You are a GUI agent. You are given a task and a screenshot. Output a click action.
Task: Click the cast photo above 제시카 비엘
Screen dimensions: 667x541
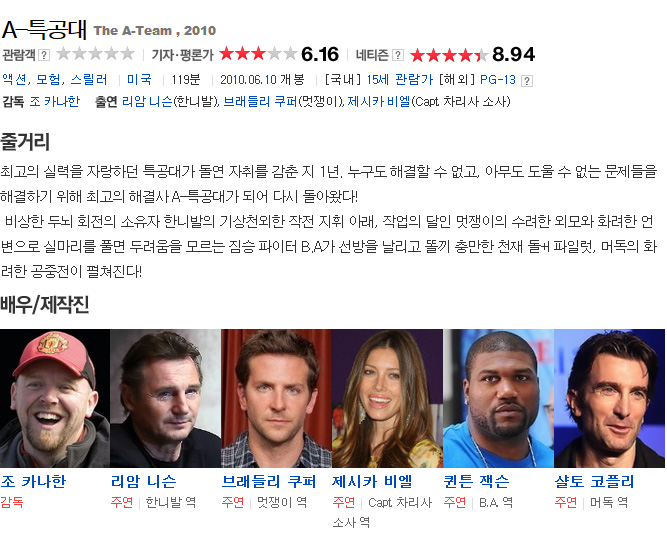point(388,399)
